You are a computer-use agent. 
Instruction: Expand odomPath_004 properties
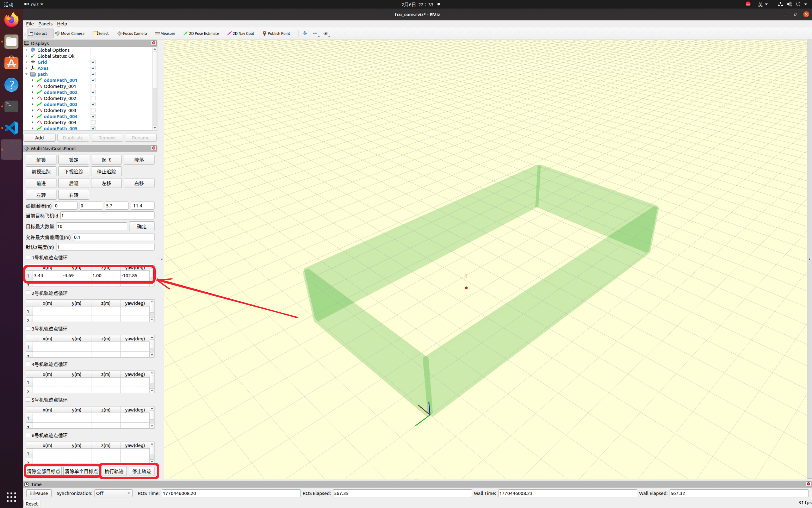(x=33, y=117)
